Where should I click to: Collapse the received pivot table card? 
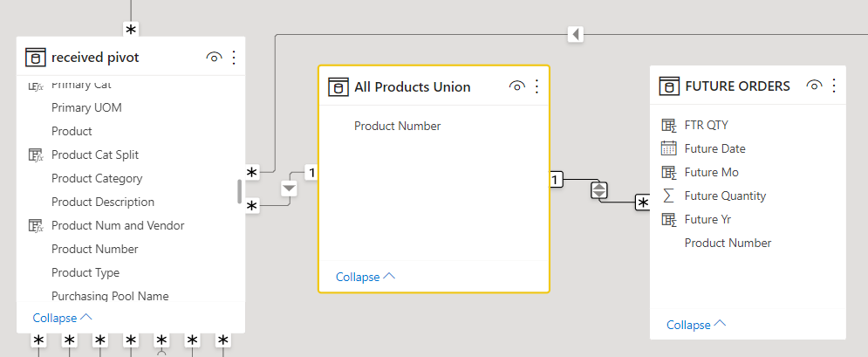(62, 318)
